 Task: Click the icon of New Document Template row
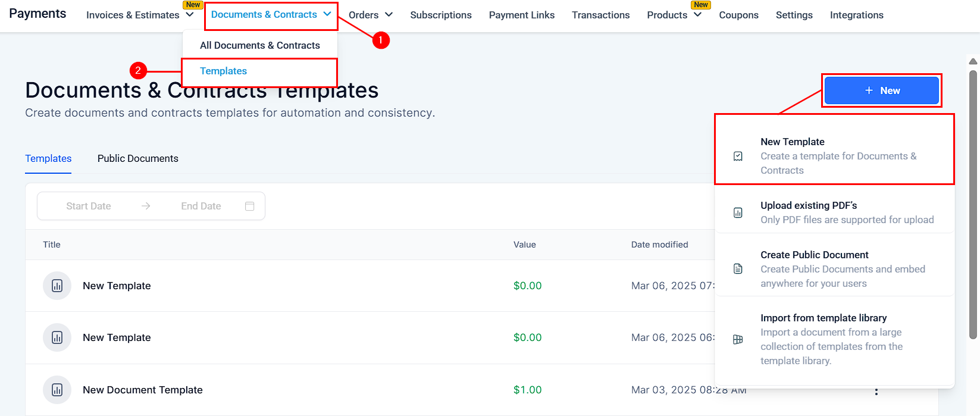tap(57, 390)
